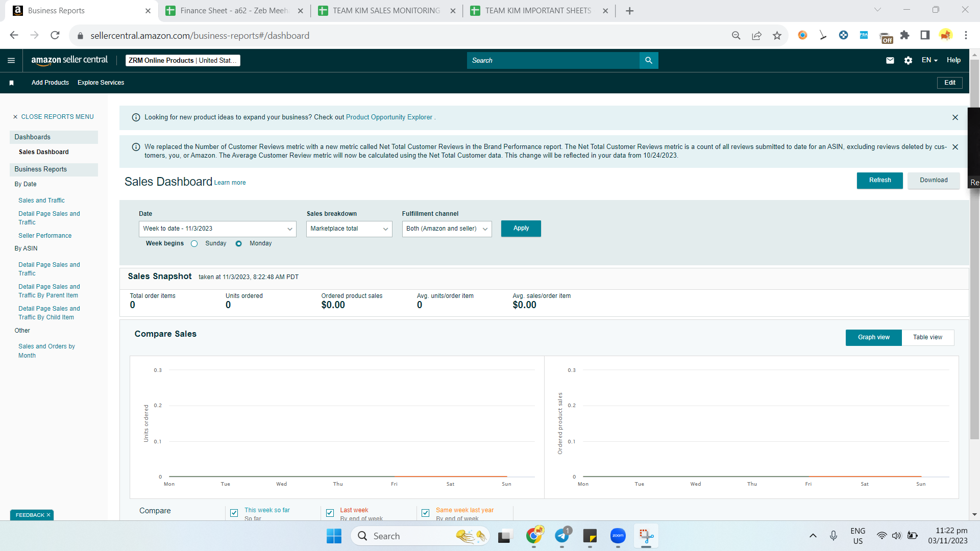Toggle Same week last year checkbox
The width and height of the screenshot is (980, 551).
[425, 513]
